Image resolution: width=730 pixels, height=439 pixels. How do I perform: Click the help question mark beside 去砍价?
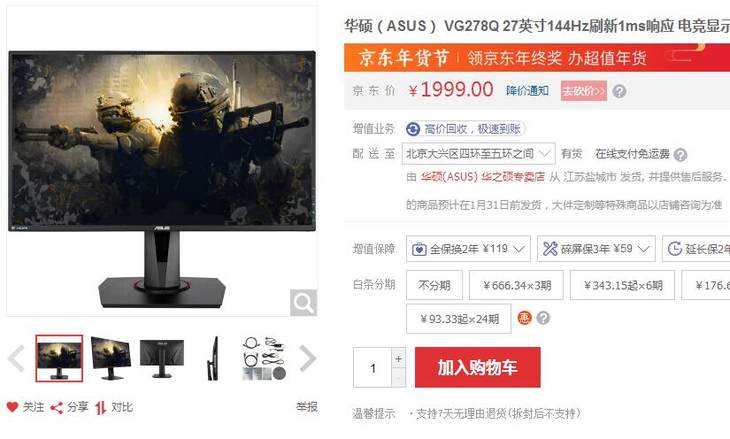click(619, 91)
